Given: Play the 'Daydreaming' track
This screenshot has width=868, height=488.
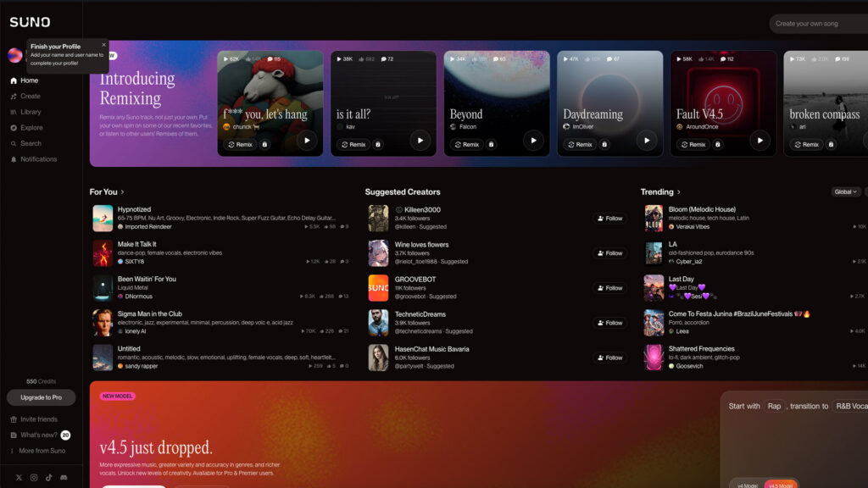Looking at the screenshot, I should [647, 141].
